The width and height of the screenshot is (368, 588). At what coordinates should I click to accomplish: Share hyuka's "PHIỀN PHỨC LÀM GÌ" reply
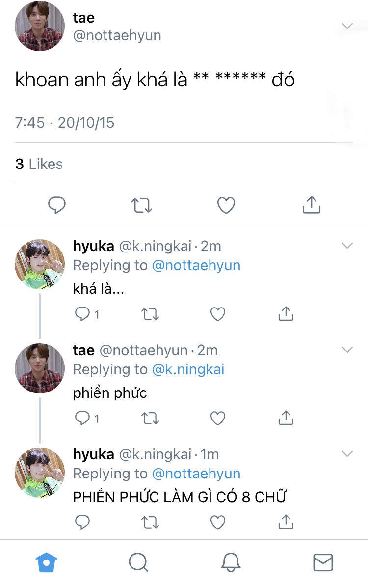286,522
